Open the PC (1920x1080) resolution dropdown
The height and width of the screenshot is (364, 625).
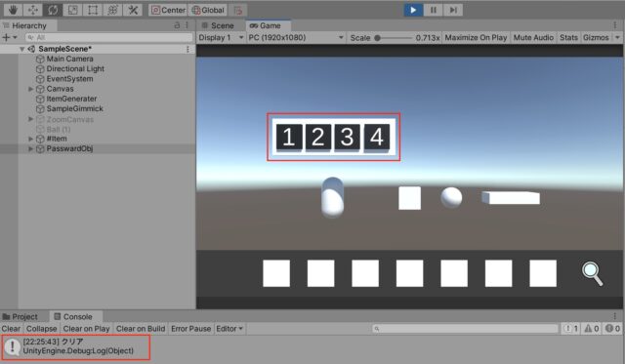click(x=296, y=38)
